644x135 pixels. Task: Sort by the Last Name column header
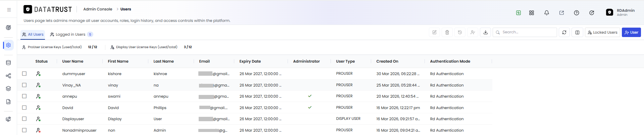(164, 61)
